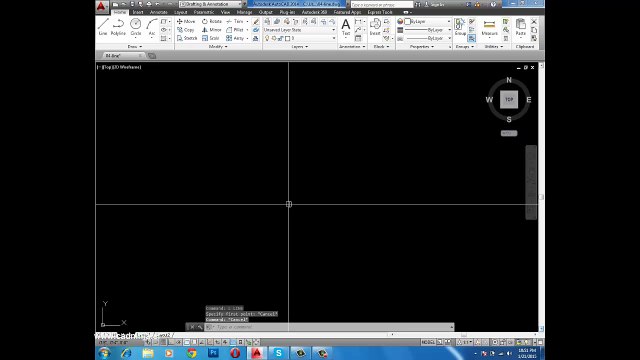Toggle Ortho mode in status bar
This screenshot has width=640, height=360.
point(171,342)
